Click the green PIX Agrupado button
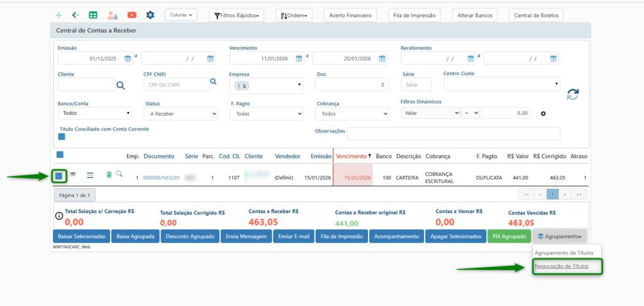 coord(509,236)
